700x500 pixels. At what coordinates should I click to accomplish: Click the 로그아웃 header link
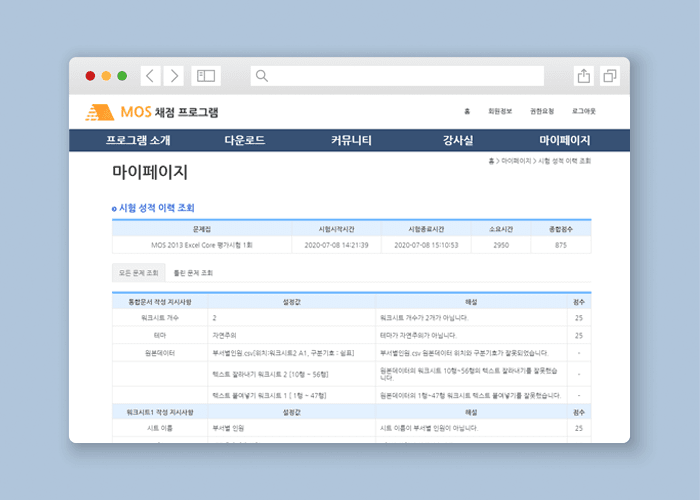[584, 111]
